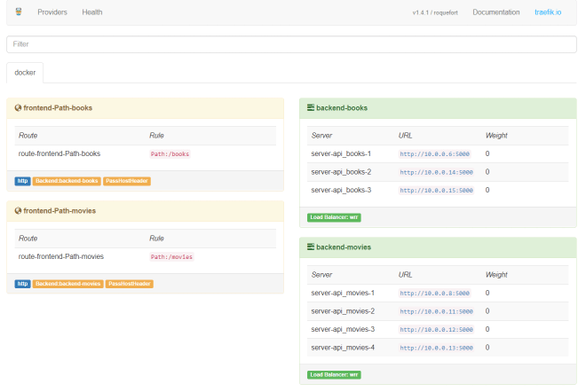
Task: Open the Health page
Action: click(92, 12)
